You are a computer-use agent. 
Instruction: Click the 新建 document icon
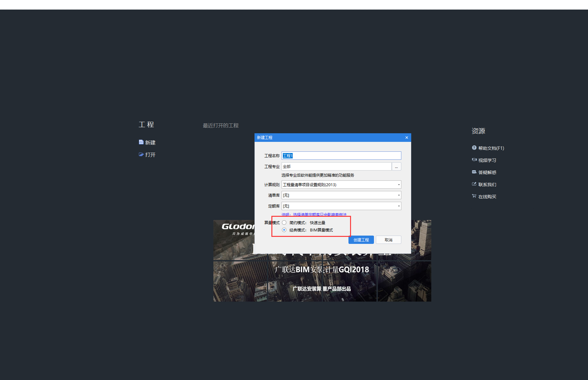pyautogui.click(x=141, y=142)
